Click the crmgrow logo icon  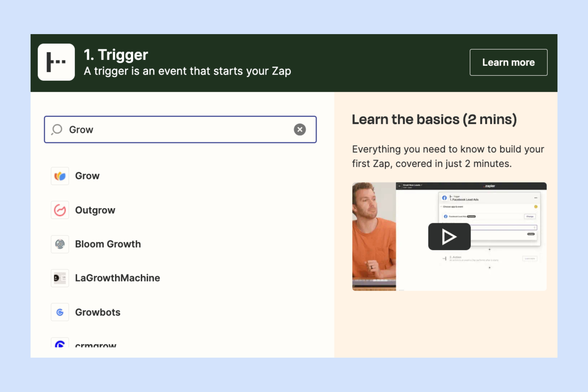60,343
